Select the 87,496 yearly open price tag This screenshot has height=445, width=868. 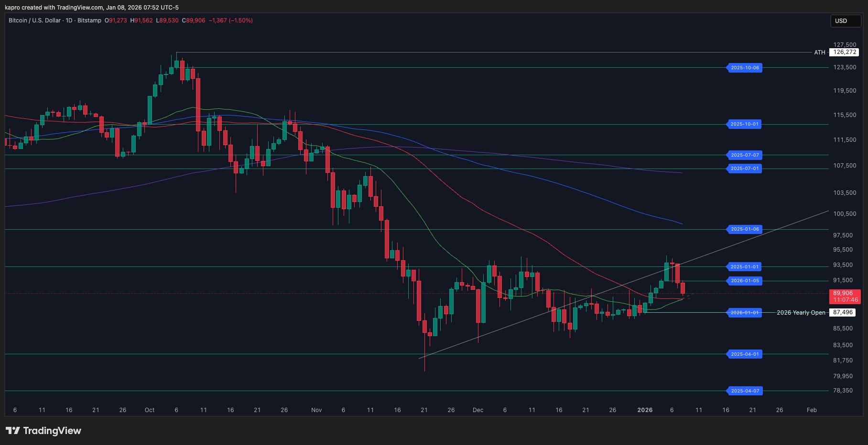click(x=843, y=313)
